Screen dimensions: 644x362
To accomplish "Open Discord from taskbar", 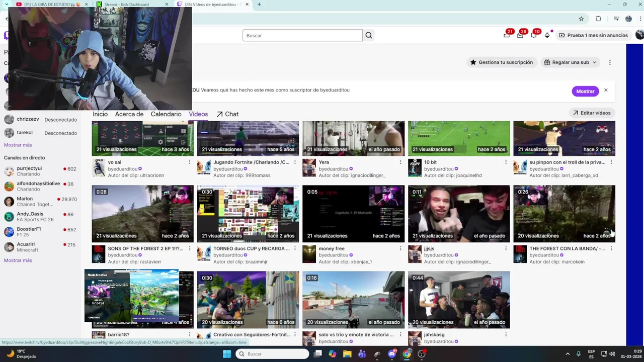I will click(x=392, y=354).
